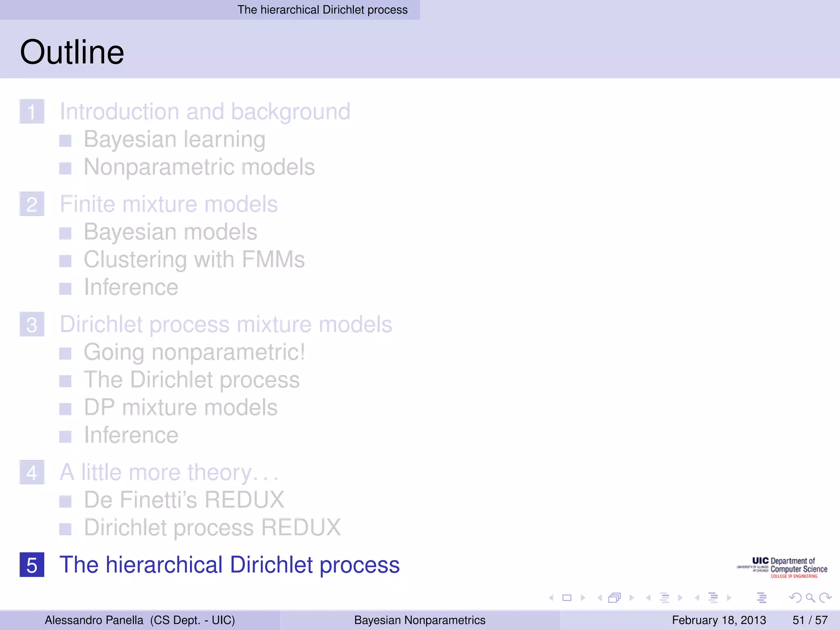The height and width of the screenshot is (630, 840).
Task: Click the date February 18, 2013
Action: tap(719, 620)
